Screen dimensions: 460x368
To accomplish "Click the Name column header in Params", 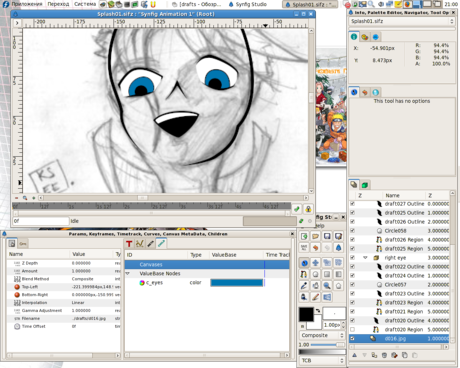I will (38, 254).
